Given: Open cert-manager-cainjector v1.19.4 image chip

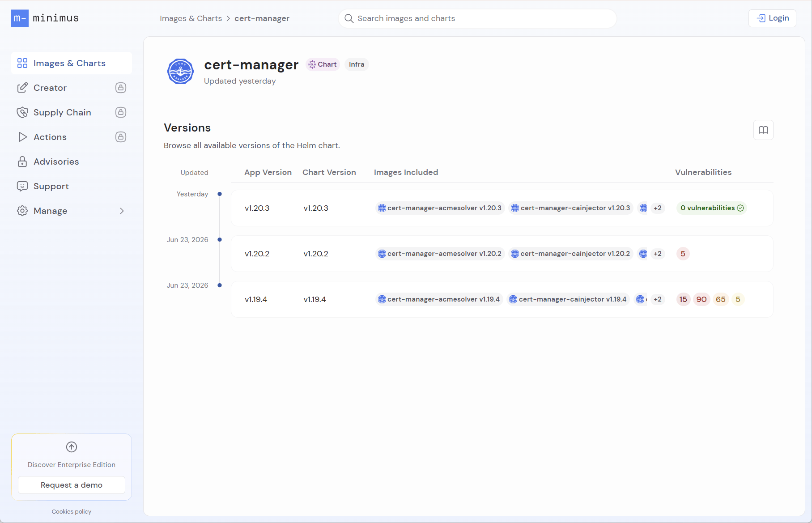Looking at the screenshot, I should point(569,299).
